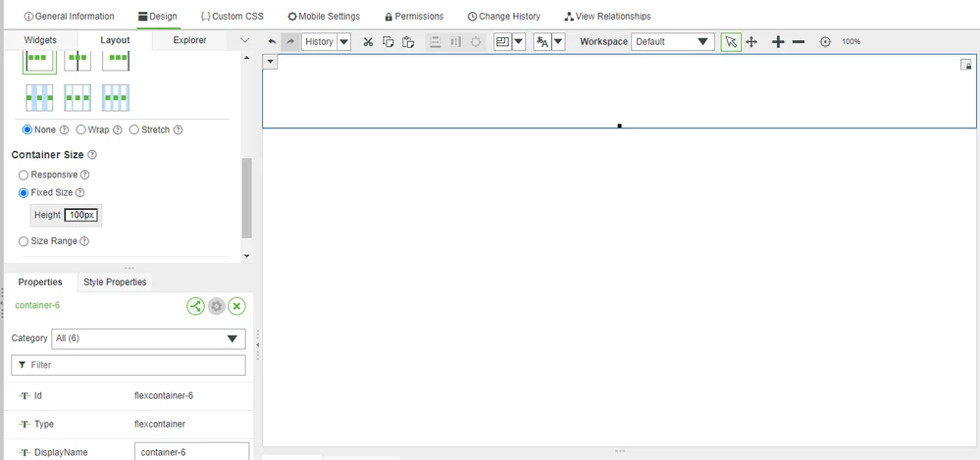Viewport: 980px width, 460px height.
Task: Click the green share icon for container-6
Action: click(195, 306)
